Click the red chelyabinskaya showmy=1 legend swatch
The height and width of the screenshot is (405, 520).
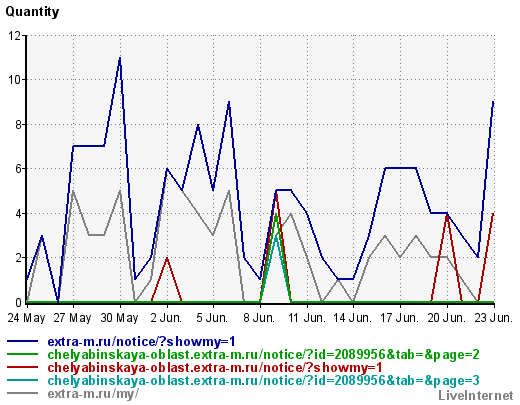(x=23, y=367)
